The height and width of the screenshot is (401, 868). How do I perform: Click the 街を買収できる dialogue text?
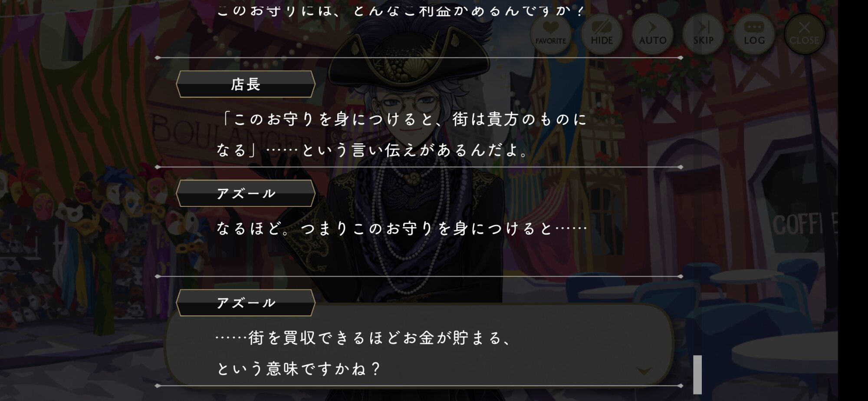tap(365, 353)
